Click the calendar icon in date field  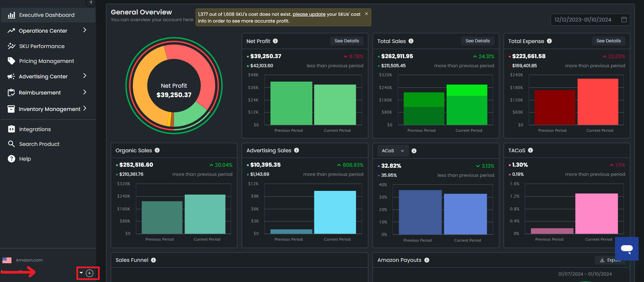click(x=624, y=19)
